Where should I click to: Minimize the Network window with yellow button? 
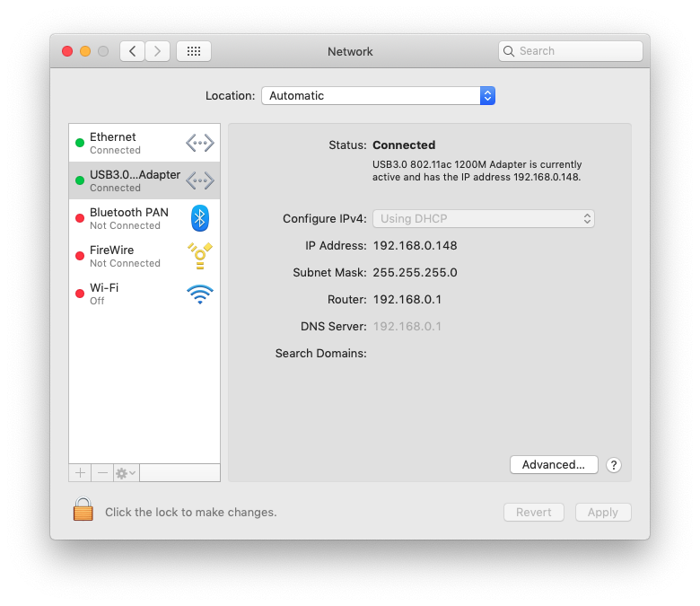(85, 51)
